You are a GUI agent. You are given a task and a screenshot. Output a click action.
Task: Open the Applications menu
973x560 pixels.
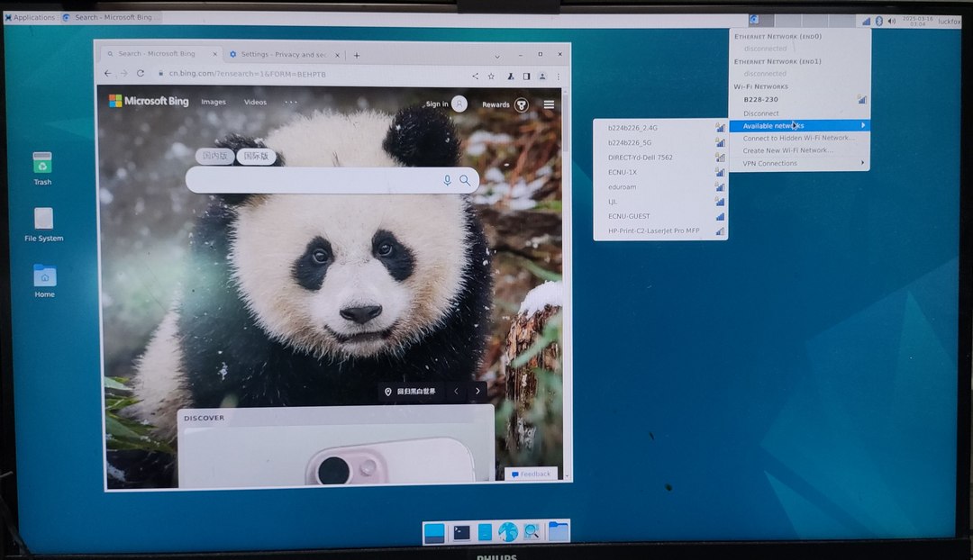point(30,17)
